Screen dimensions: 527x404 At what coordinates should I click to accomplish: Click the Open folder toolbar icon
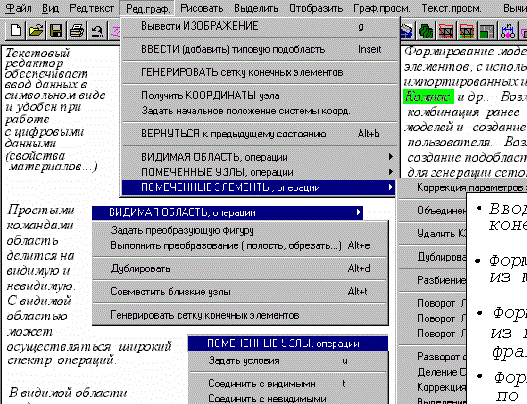coord(36,31)
